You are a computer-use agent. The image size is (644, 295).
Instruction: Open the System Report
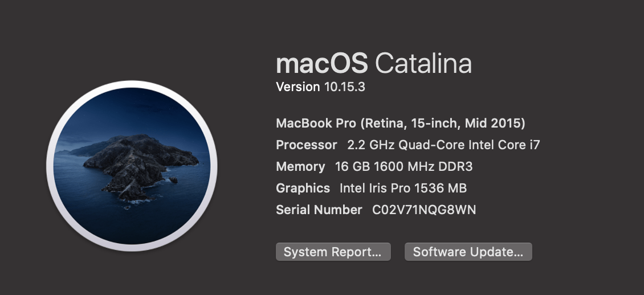pos(333,252)
